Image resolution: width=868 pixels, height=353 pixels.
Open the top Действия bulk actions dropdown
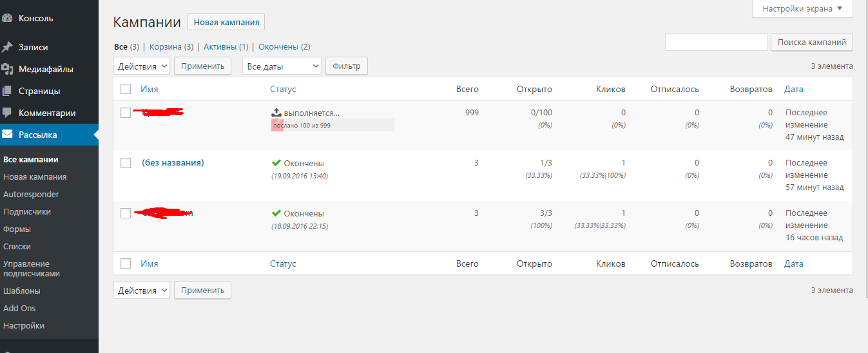[142, 66]
